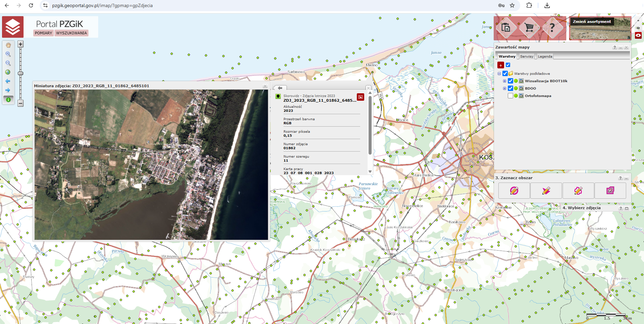Screen dimensions: 644x324
Task: Select the draw circle area tool
Action: (x=514, y=191)
